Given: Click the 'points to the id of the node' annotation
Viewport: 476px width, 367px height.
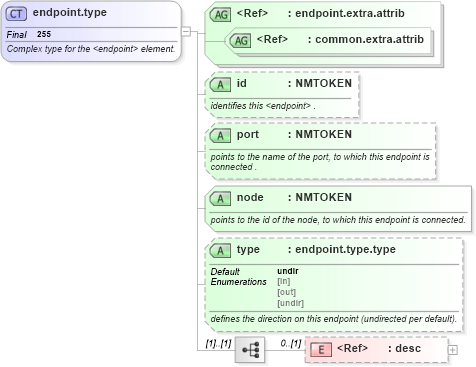Looking at the screenshot, I should click(338, 220).
